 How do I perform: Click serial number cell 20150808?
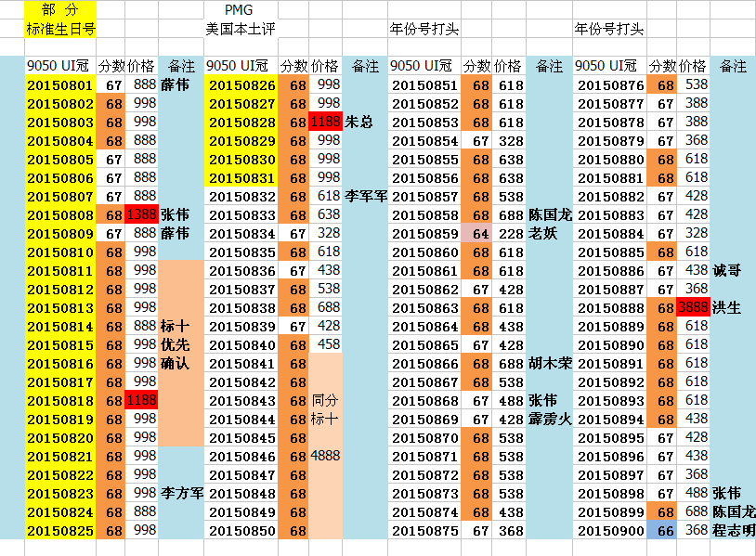[x=60, y=214]
